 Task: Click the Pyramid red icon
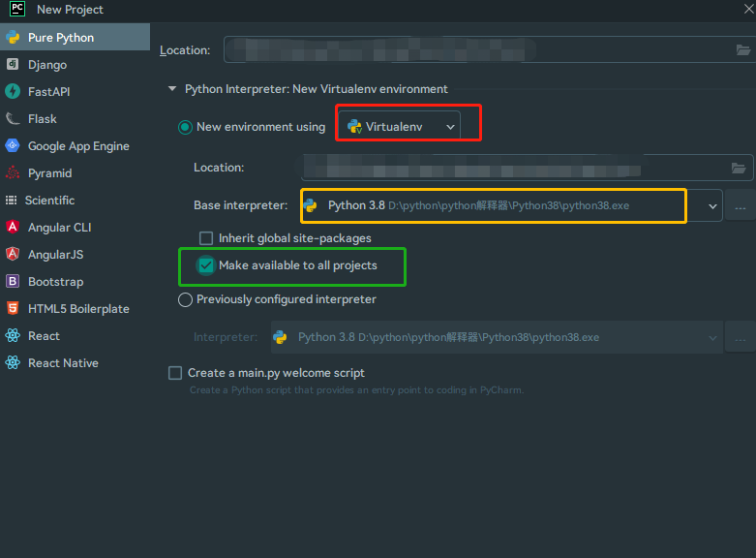click(13, 172)
